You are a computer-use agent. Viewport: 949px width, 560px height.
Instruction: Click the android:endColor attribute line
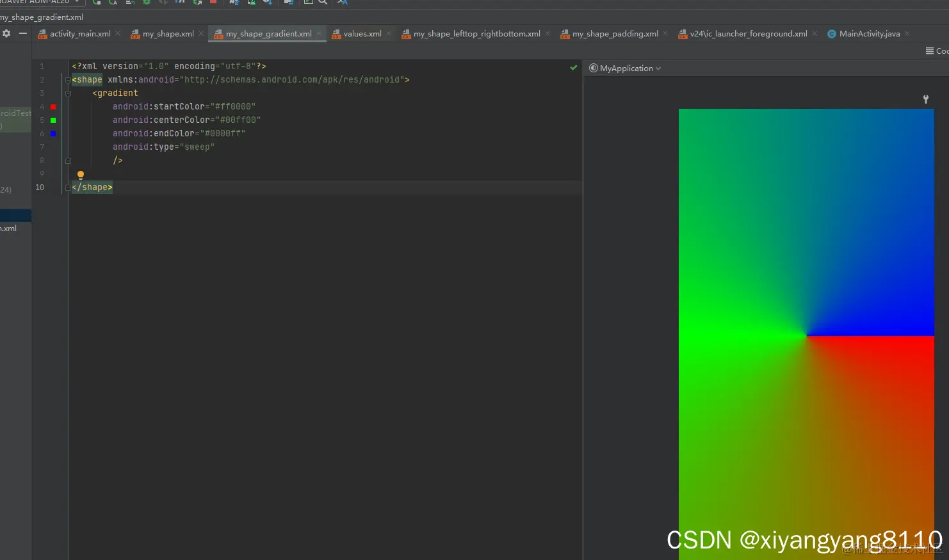pyautogui.click(x=179, y=134)
